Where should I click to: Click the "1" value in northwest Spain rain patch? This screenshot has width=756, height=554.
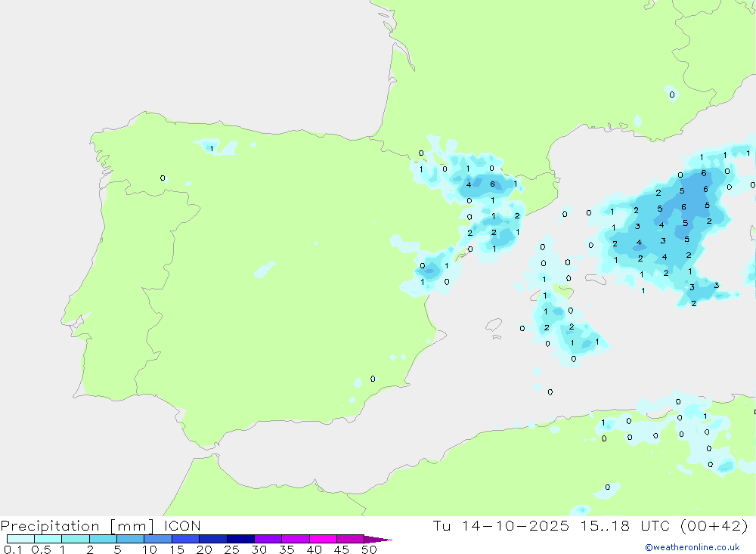pos(212,148)
